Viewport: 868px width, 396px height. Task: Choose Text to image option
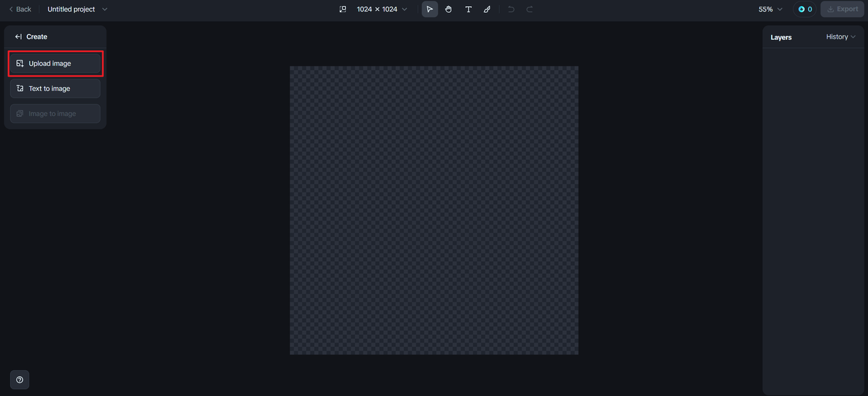55,88
